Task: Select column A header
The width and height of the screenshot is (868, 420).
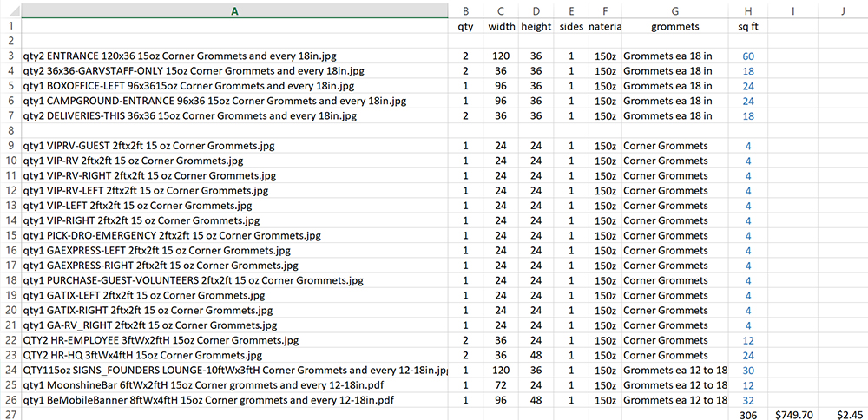Action: pyautogui.click(x=234, y=10)
